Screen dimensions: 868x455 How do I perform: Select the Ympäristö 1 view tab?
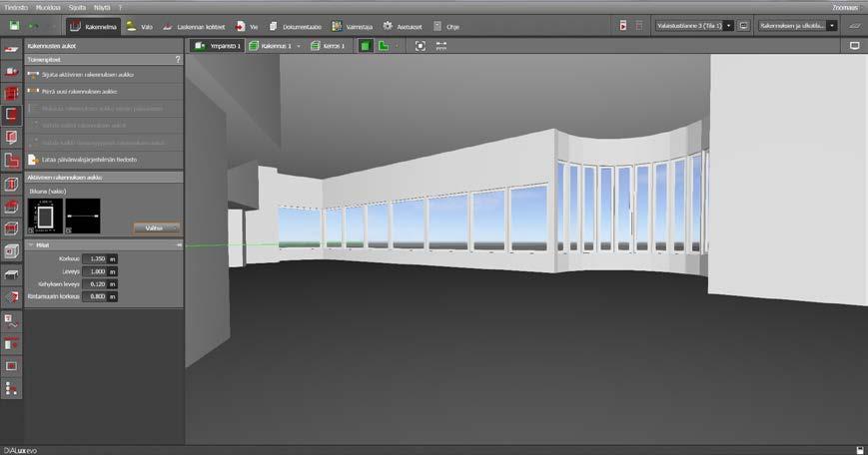218,46
